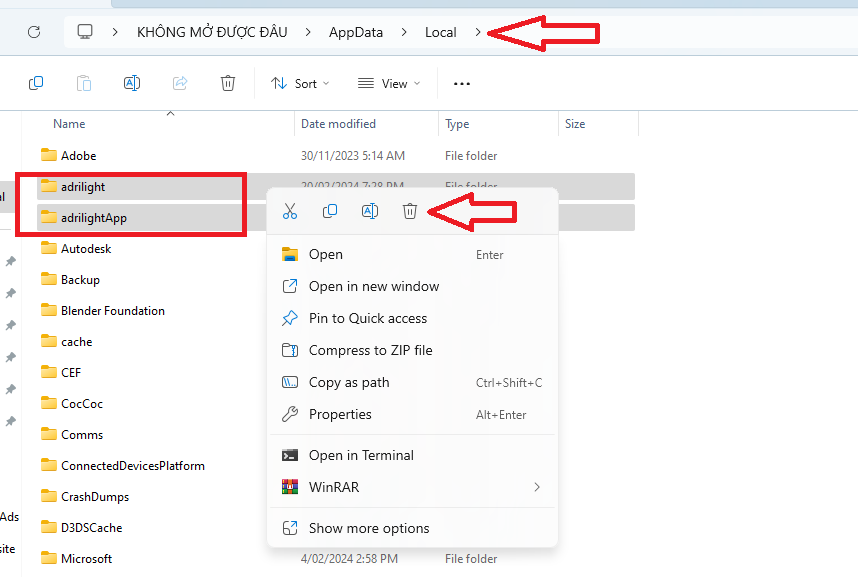Click the Microsoft date 4/02/2024 2:58 PM

[x=349, y=559]
